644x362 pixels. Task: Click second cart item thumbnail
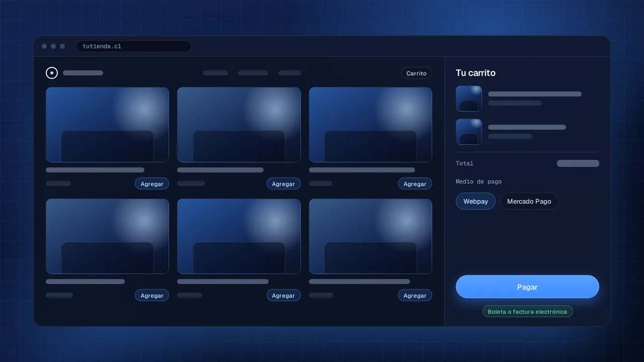coord(469,132)
